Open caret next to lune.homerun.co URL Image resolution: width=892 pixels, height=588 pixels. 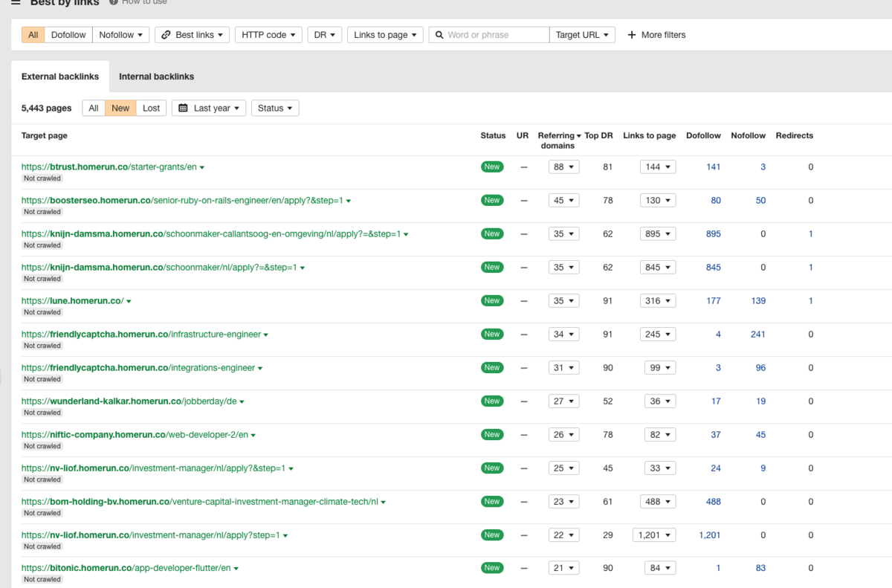[x=129, y=301]
